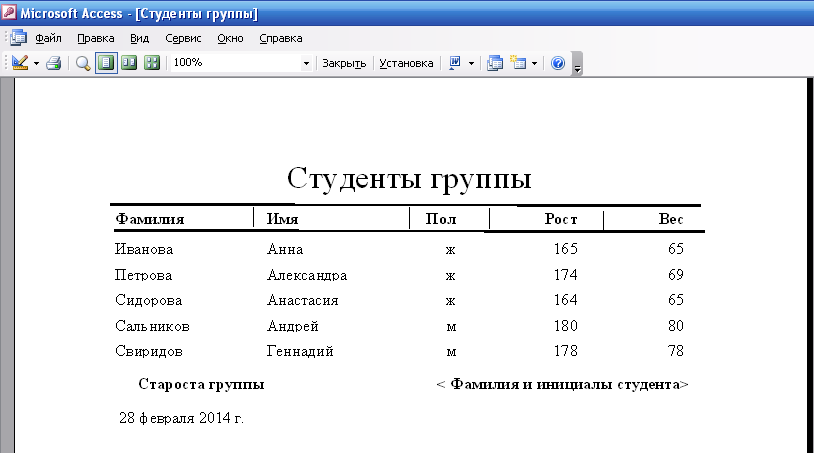
Task: Open the Окно menu
Action: (230, 38)
